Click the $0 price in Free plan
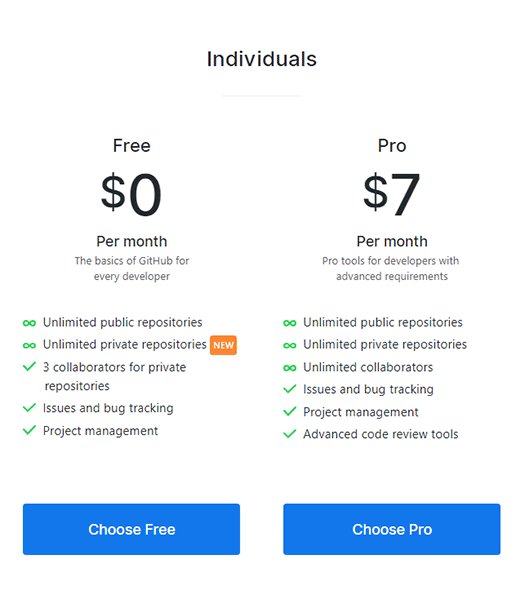525x595 pixels. pyautogui.click(x=131, y=194)
